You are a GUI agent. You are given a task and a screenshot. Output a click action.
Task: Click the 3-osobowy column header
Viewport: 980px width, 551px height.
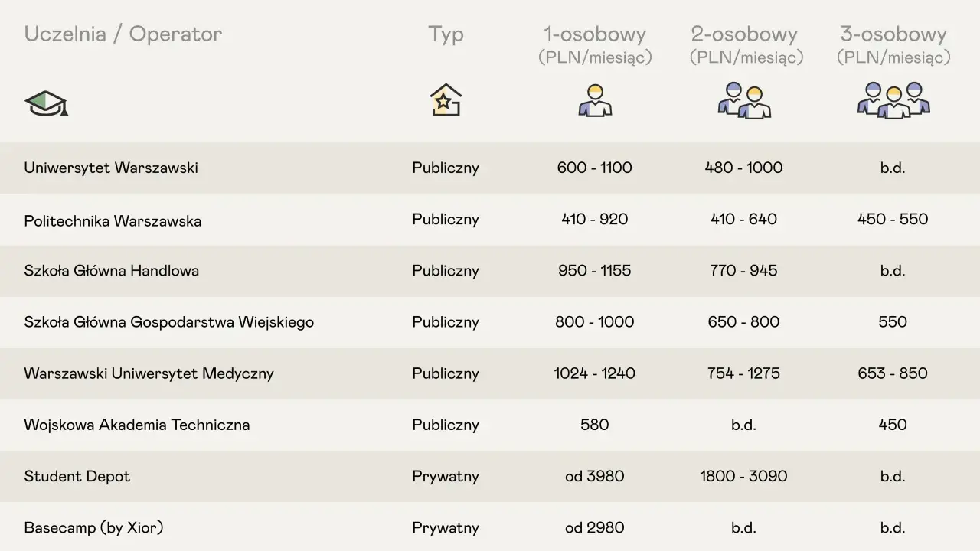pos(893,44)
